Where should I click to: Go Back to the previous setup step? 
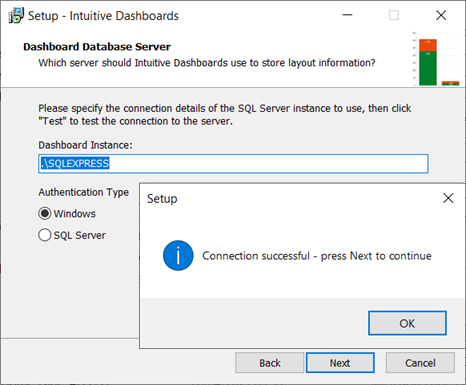tap(269, 363)
